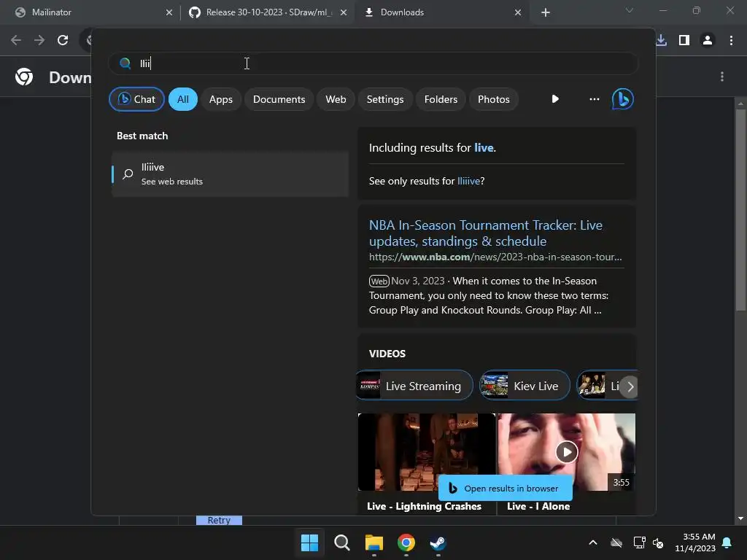Switch to the Mailinator tab

coord(90,12)
